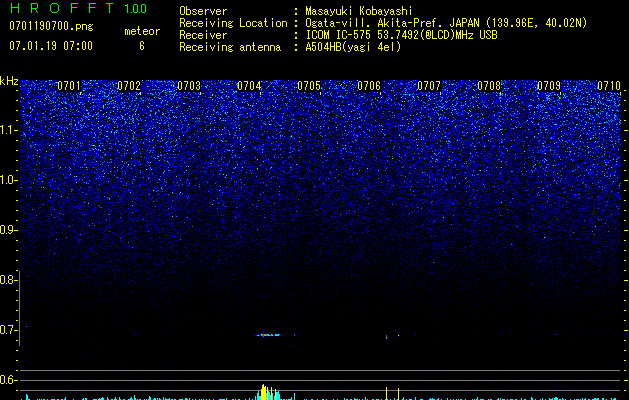Image resolution: width=629 pixels, height=400 pixels.
Task: Click the timestamp 07.01.19 07:00
Action: 51,46
